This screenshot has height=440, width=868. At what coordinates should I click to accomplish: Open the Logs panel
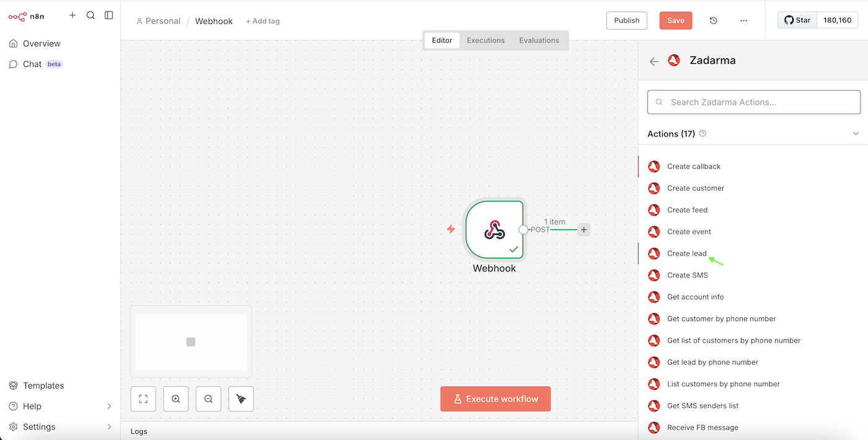point(139,431)
